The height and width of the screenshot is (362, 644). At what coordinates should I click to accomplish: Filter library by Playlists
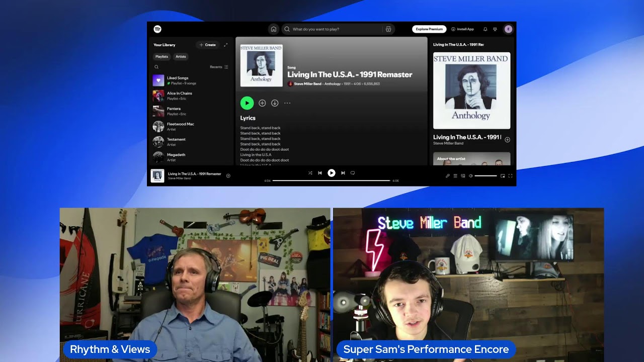162,57
